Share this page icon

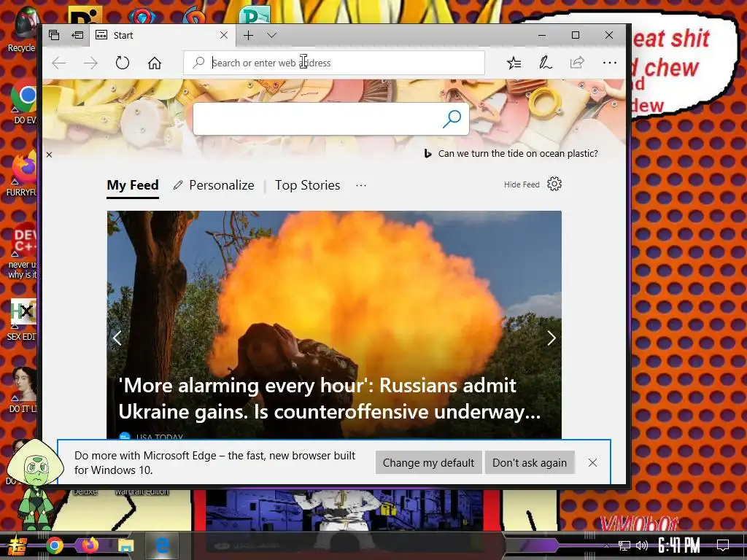(x=578, y=63)
